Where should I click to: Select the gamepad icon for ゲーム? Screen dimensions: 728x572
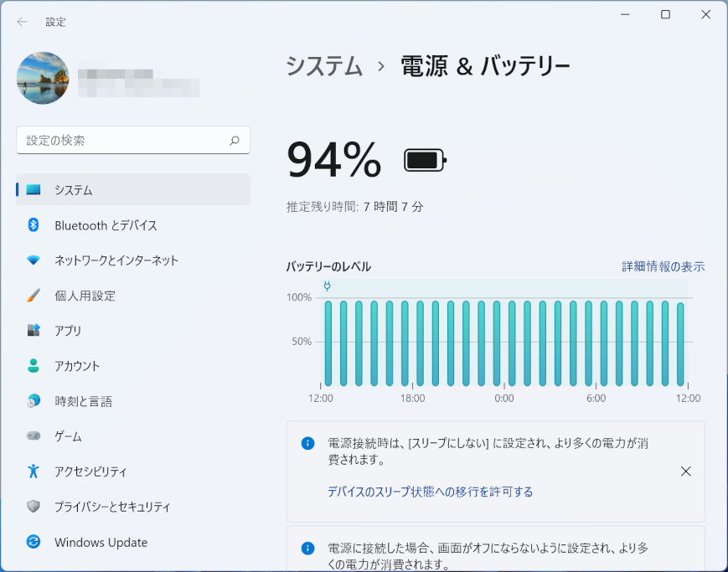34,436
